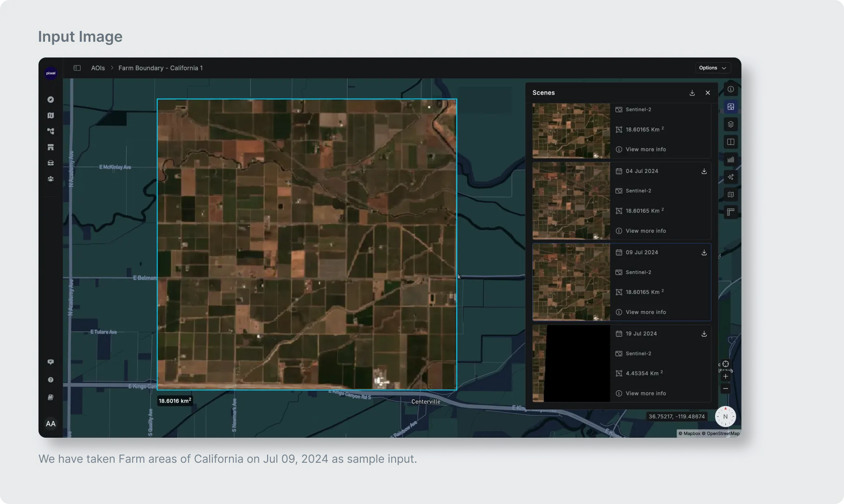Zoom in the map with plus button
This screenshot has height=504, width=844.
(x=726, y=376)
